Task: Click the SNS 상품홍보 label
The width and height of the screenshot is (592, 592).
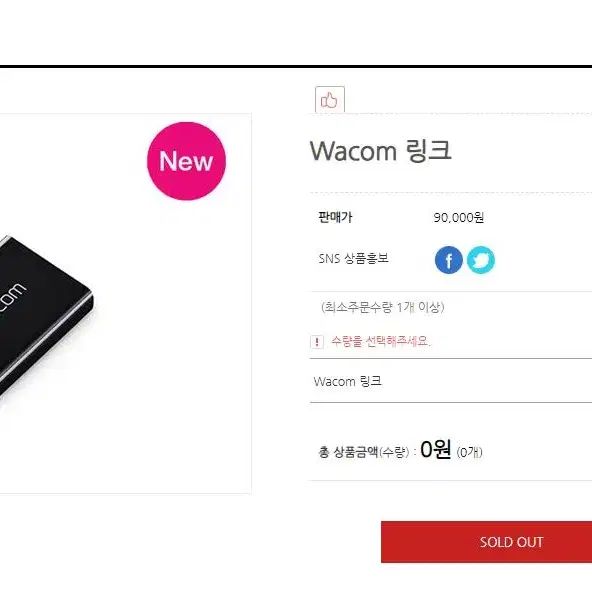Action: click(353, 259)
